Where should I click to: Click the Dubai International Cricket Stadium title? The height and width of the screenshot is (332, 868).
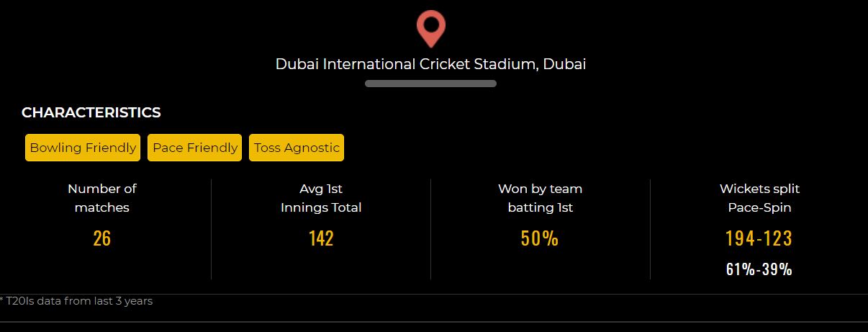click(x=430, y=63)
